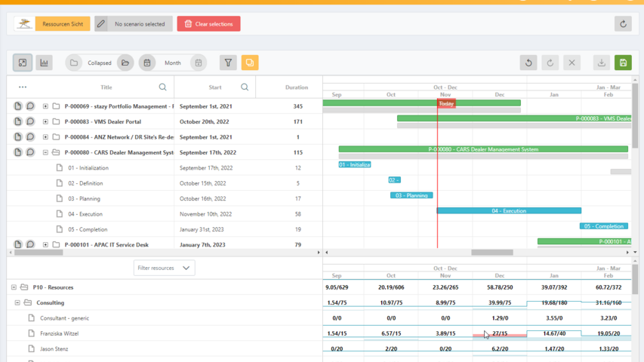Open the Filter resources dropdown
This screenshot has width=644, height=362.
coord(164,268)
